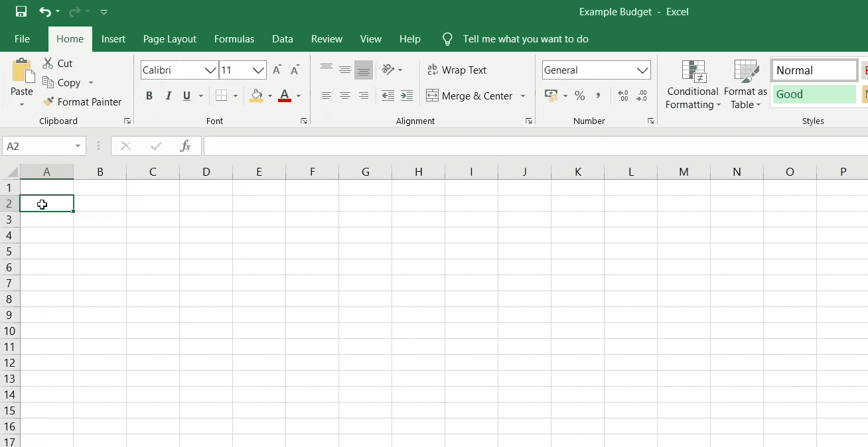The image size is (868, 447).
Task: Open Customize Quick Access Toolbar arrow
Action: [x=104, y=12]
